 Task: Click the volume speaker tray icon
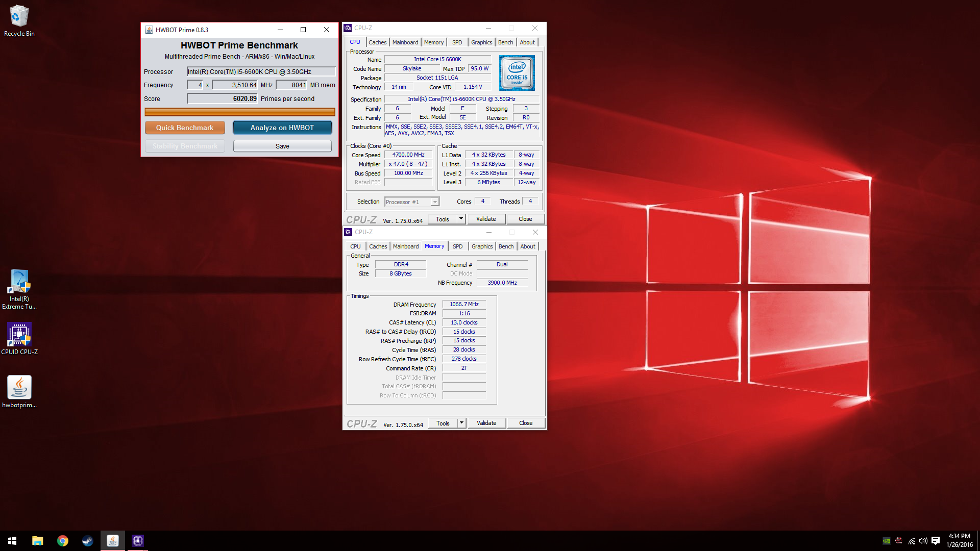[x=923, y=541]
